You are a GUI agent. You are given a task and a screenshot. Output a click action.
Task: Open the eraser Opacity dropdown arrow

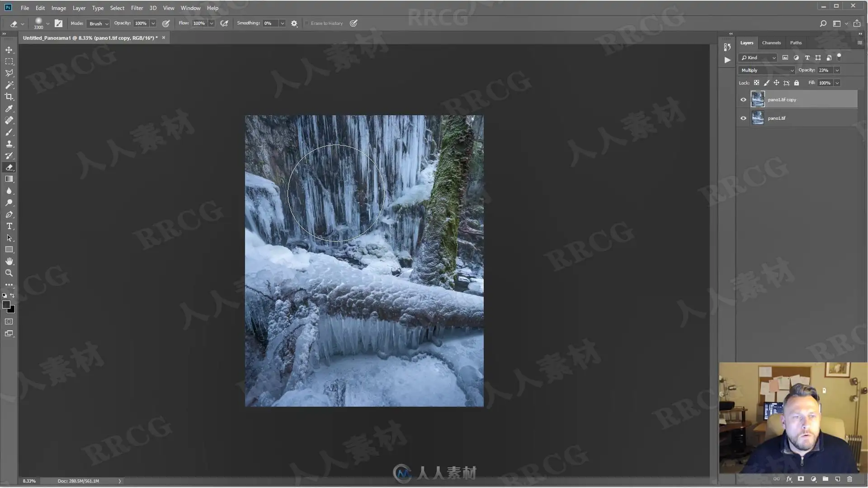pyautogui.click(x=153, y=23)
